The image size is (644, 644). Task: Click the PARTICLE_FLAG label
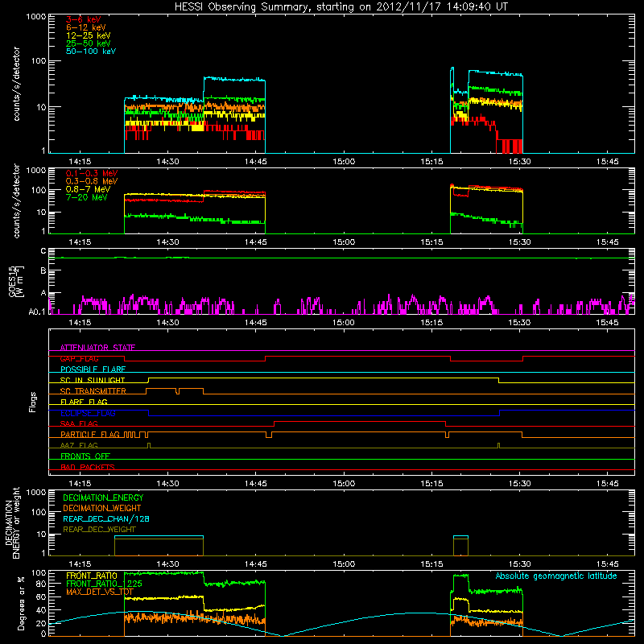pos(90,434)
